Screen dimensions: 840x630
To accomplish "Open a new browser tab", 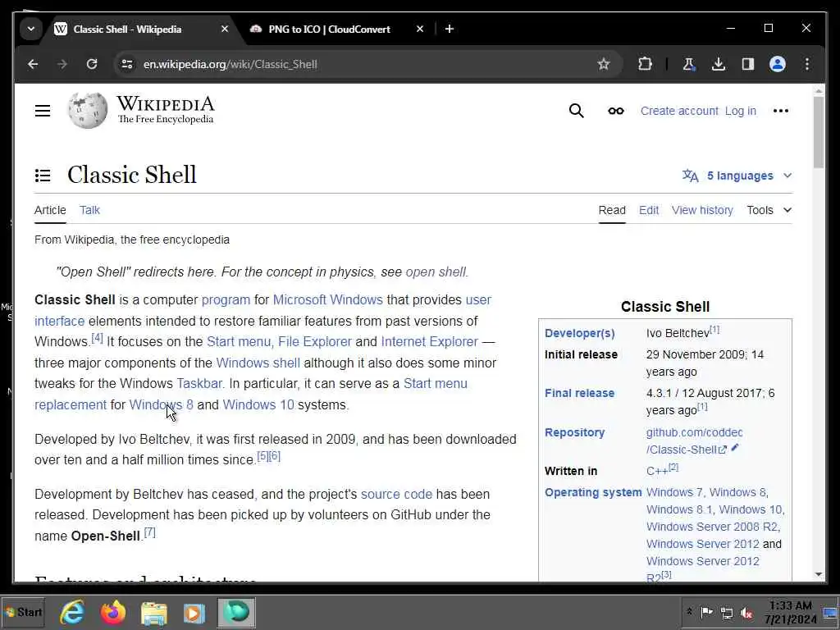I will (x=450, y=29).
